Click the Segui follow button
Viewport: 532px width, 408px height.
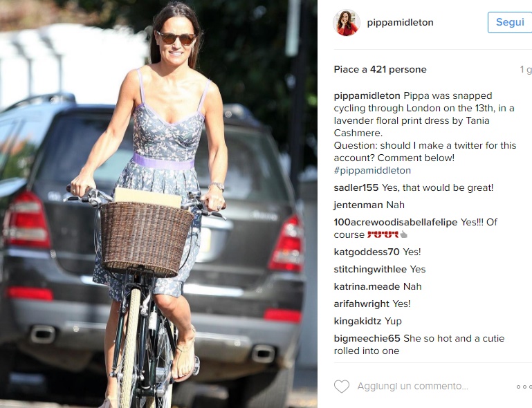[x=510, y=22]
